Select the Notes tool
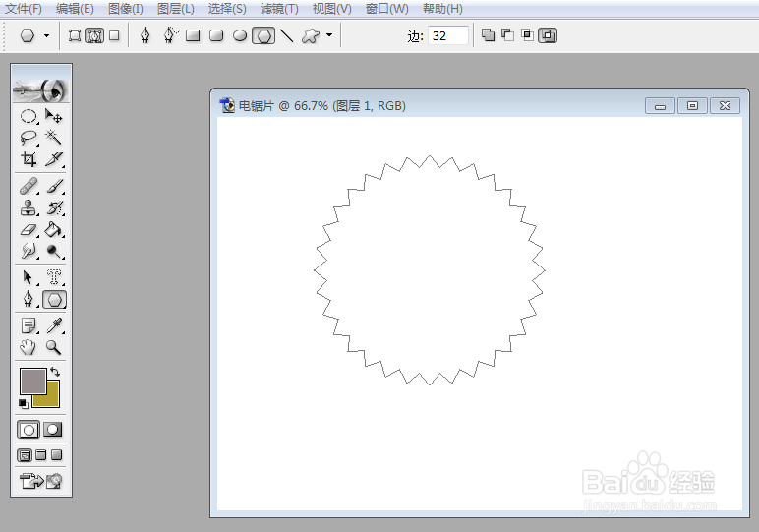 click(29, 325)
